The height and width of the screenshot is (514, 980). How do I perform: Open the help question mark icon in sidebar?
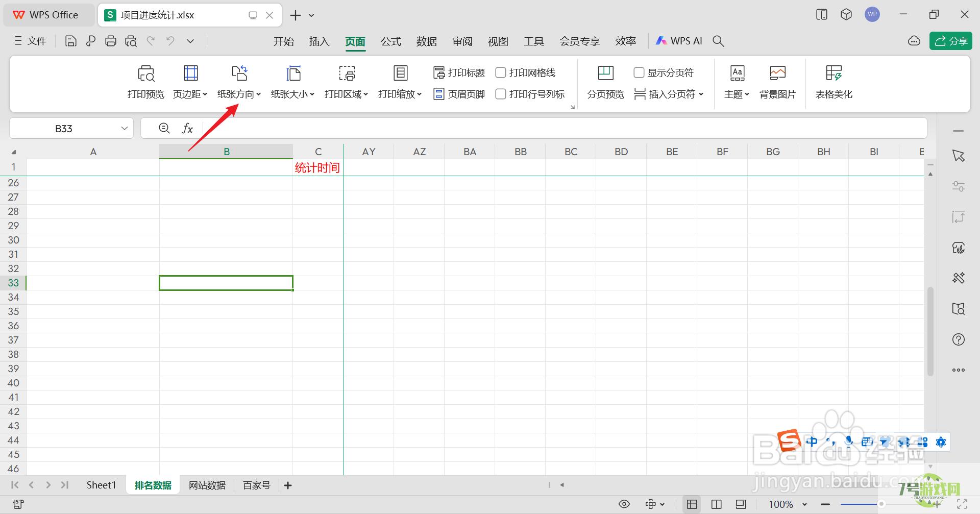959,339
